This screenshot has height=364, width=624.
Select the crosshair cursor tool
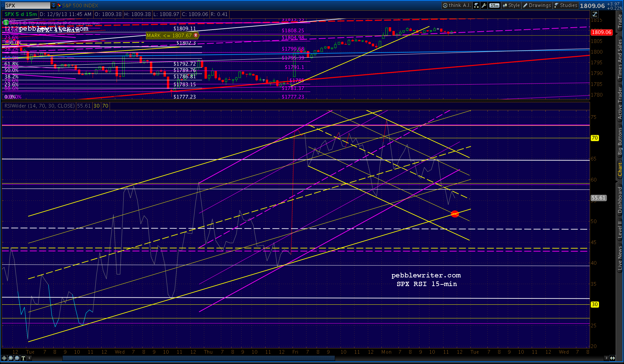point(4,359)
